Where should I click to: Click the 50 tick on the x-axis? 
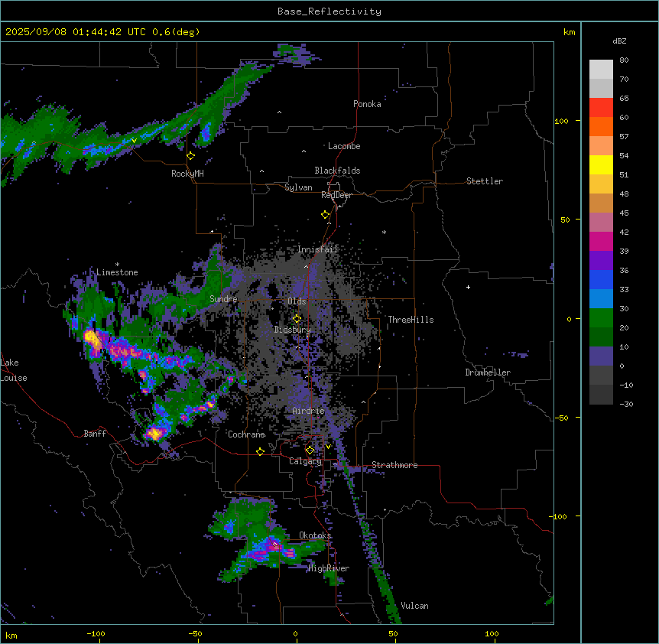click(393, 634)
